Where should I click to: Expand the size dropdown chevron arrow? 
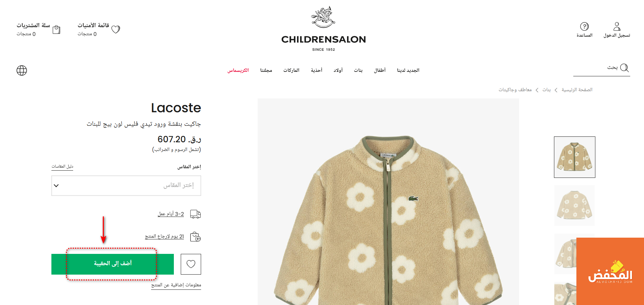click(x=56, y=185)
